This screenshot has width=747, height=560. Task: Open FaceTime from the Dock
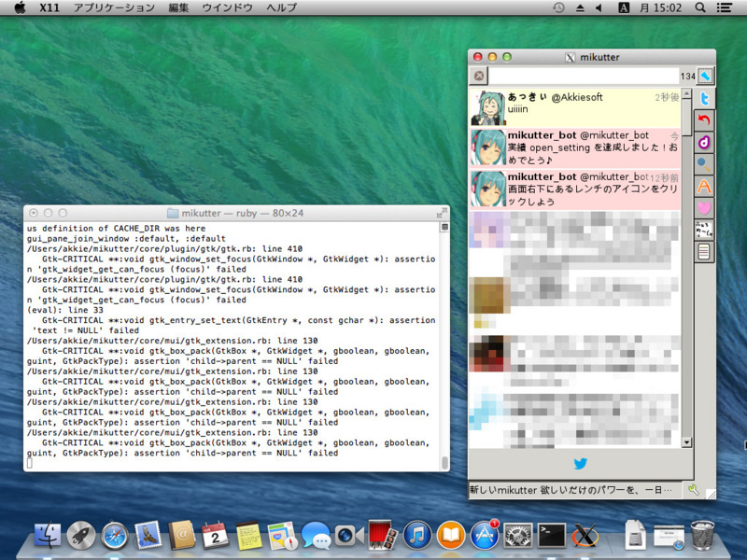point(349,535)
